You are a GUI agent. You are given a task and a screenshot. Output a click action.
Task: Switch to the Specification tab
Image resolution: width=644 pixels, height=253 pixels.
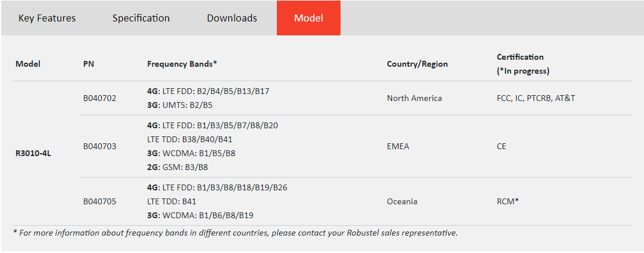tap(141, 18)
